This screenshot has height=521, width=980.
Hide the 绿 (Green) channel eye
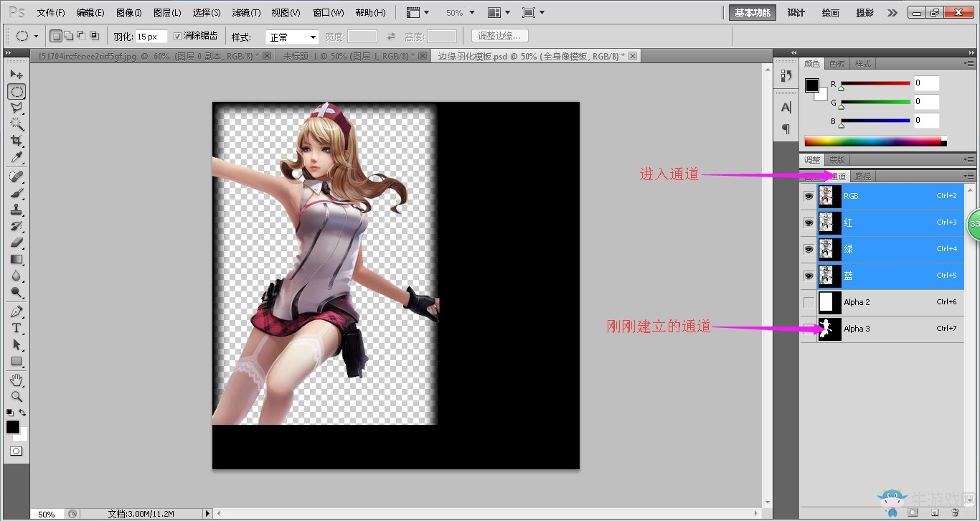(809, 249)
